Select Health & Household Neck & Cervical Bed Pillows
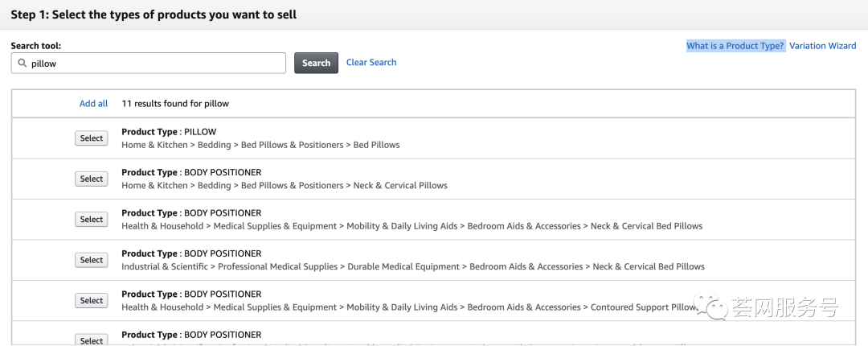 pyautogui.click(x=92, y=220)
